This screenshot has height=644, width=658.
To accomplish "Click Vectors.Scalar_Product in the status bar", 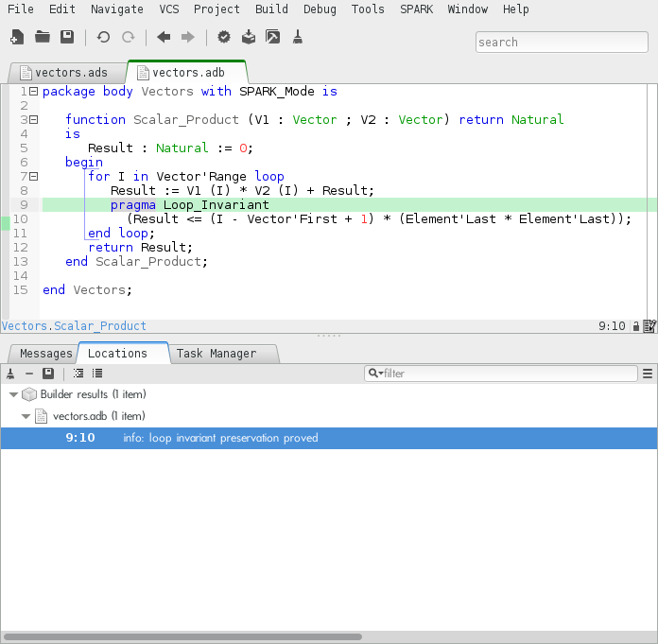I will 74,326.
